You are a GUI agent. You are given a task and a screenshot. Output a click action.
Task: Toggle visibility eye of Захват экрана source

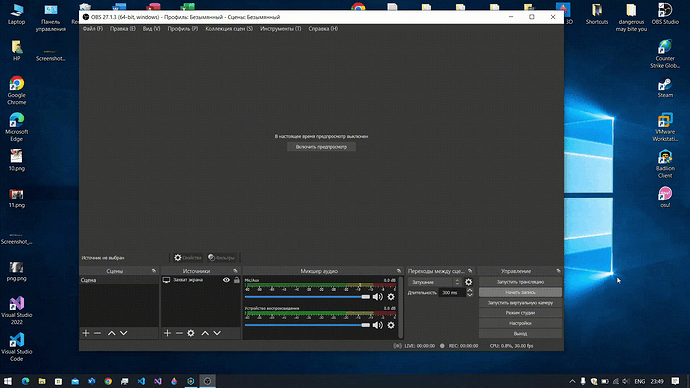226,280
